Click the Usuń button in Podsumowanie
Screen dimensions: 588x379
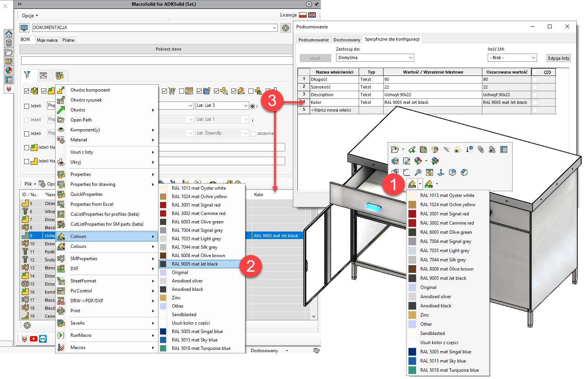(x=315, y=58)
